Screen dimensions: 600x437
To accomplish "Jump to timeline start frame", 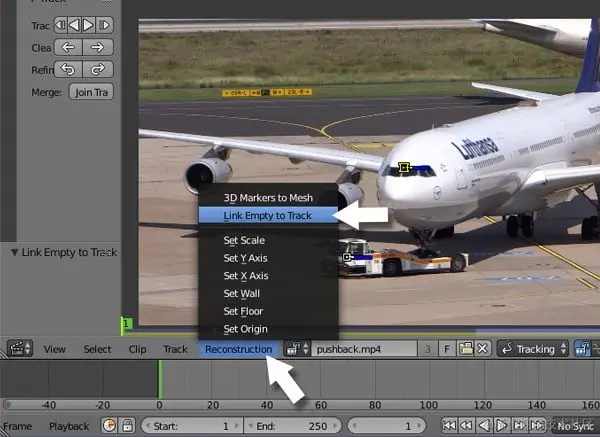I will (x=449, y=426).
